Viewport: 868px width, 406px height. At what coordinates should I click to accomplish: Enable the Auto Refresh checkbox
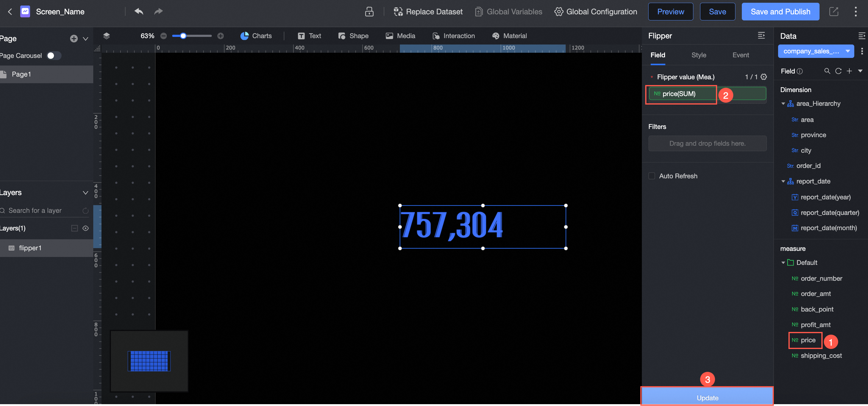(x=652, y=176)
